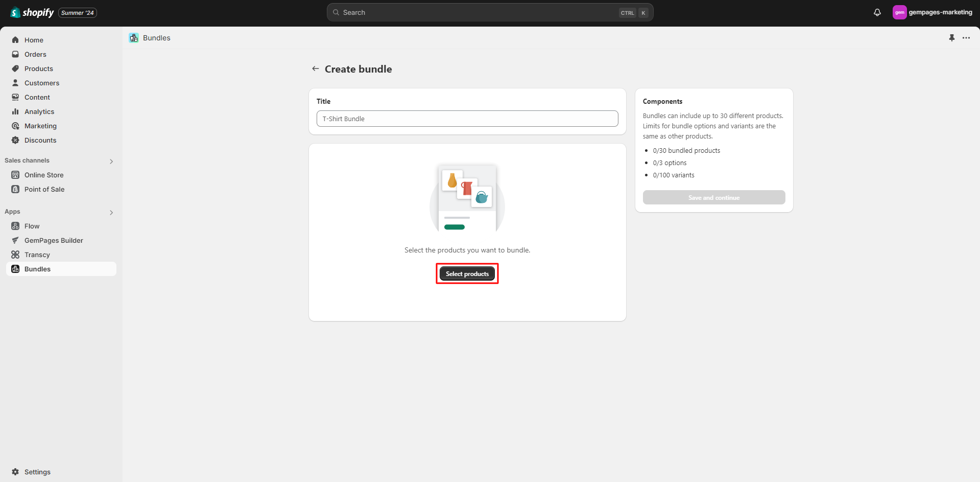
Task: Open the notifications bell
Action: (877, 12)
